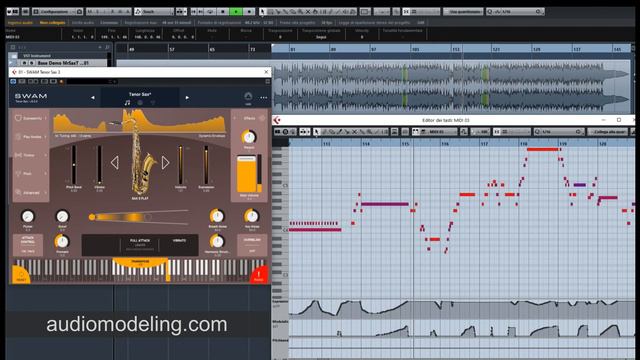
Task: Click the Growl knob
Action: 62,217
